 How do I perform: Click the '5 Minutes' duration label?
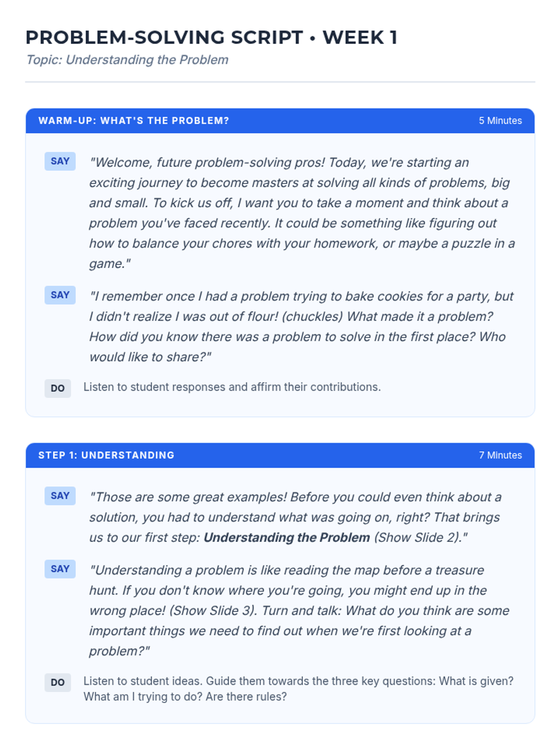(x=500, y=120)
